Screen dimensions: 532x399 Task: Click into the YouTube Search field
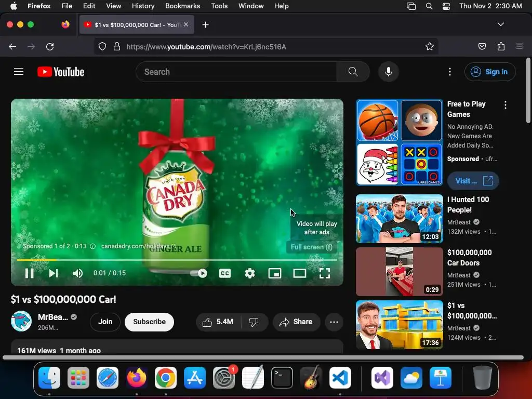point(236,72)
